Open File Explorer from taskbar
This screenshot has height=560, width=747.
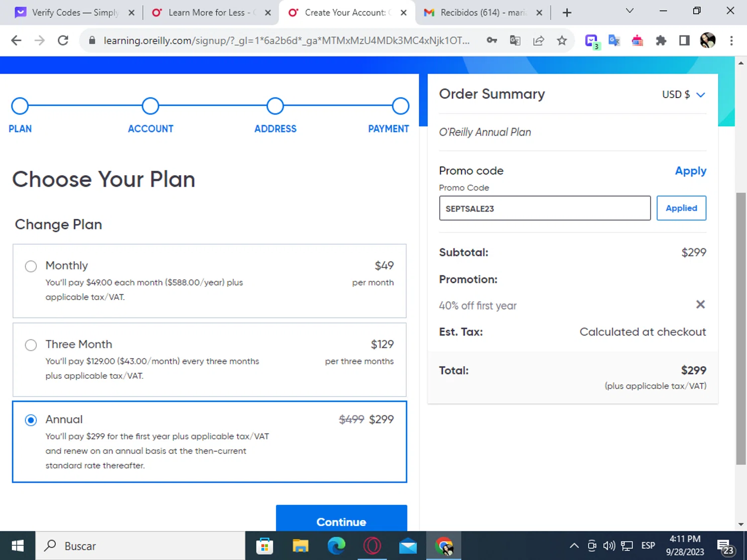tap(300, 546)
